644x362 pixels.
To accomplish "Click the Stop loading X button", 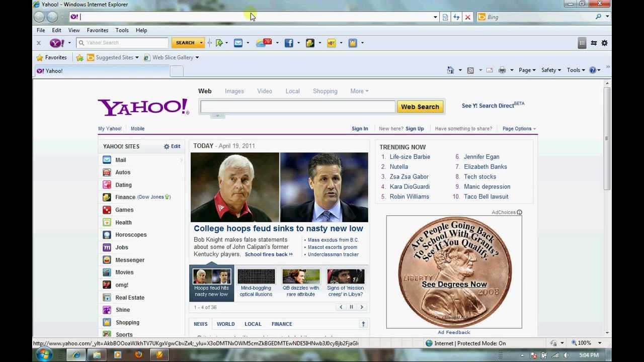I will (x=467, y=17).
